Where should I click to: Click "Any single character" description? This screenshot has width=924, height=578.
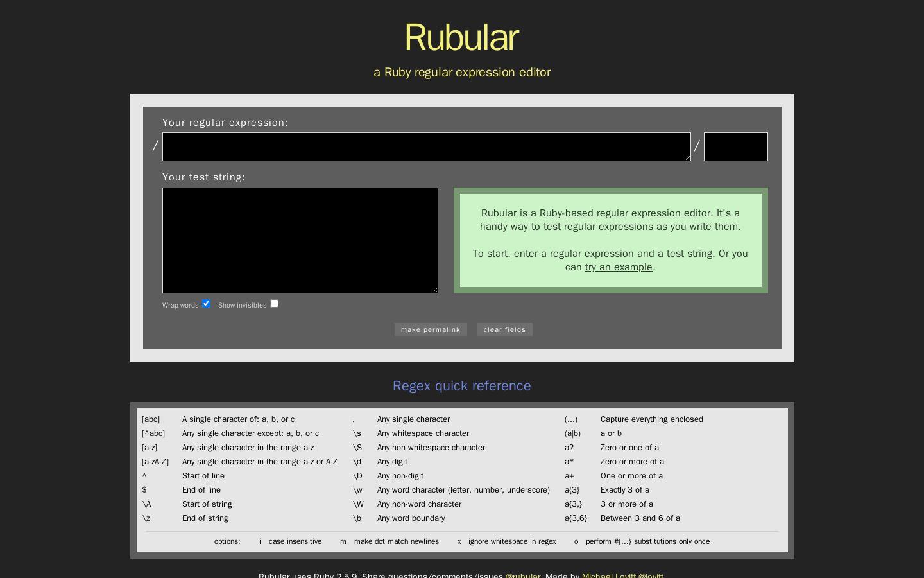click(x=413, y=419)
